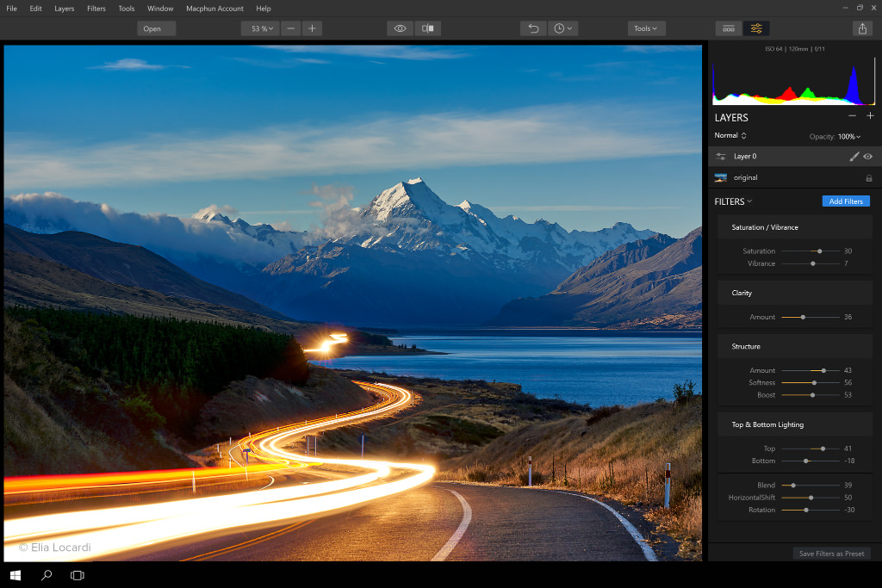Adjust the Top lighting slider
The height and width of the screenshot is (588, 882).
point(823,449)
